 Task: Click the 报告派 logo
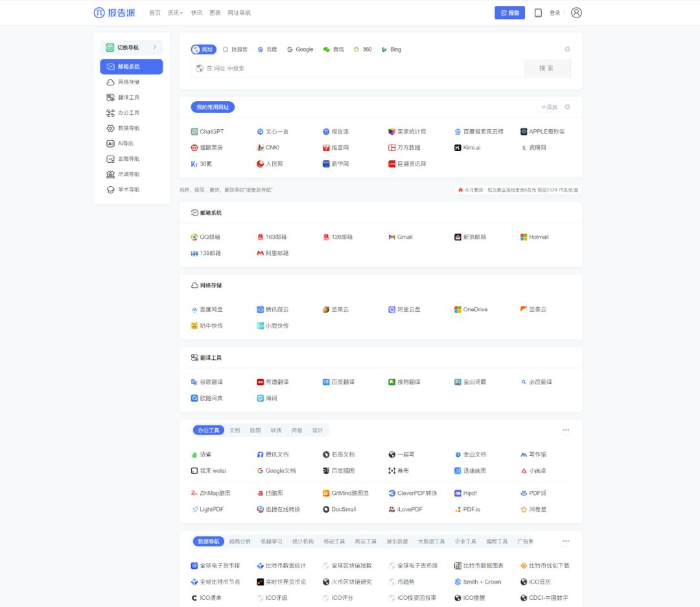click(114, 13)
